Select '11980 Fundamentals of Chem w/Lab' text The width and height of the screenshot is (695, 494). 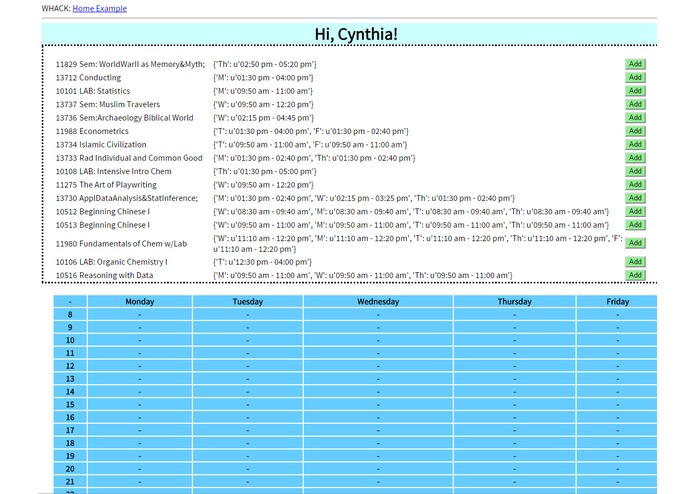pos(121,244)
